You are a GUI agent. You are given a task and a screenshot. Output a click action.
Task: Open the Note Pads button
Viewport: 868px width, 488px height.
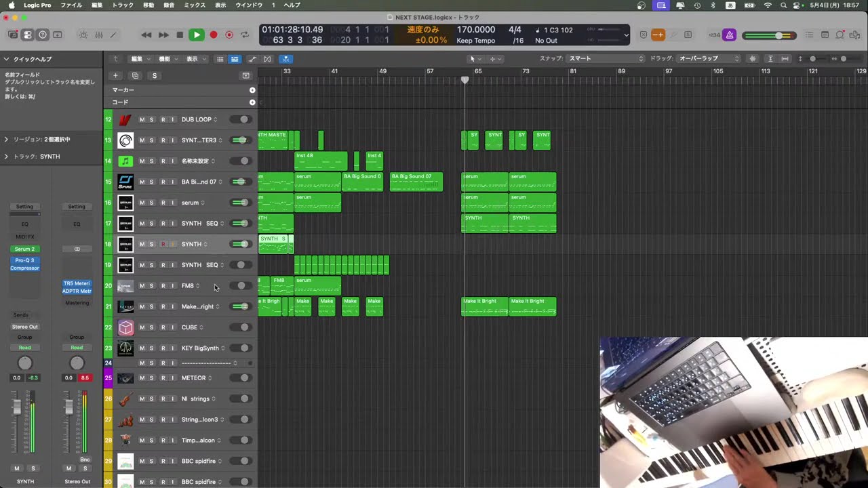[825, 35]
